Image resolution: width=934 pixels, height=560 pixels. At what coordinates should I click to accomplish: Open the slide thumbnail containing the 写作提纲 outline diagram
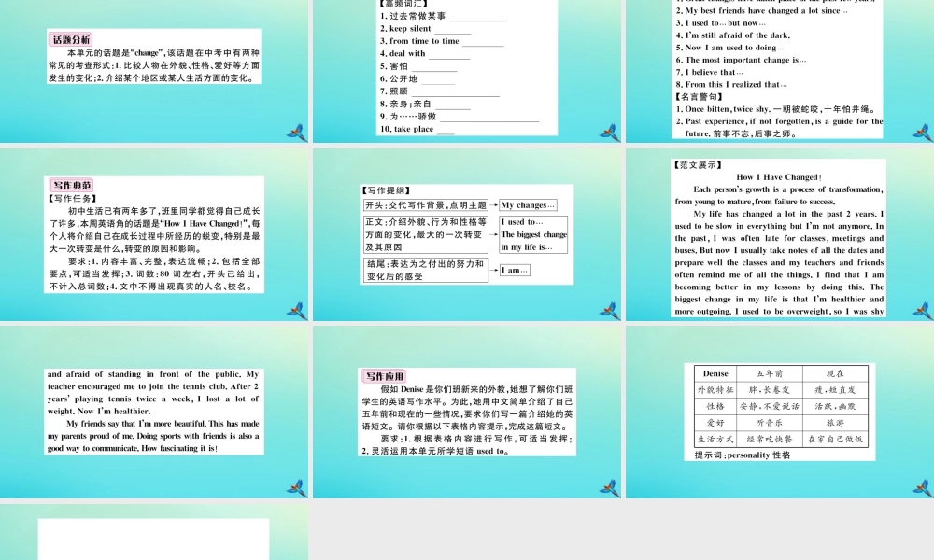467,234
